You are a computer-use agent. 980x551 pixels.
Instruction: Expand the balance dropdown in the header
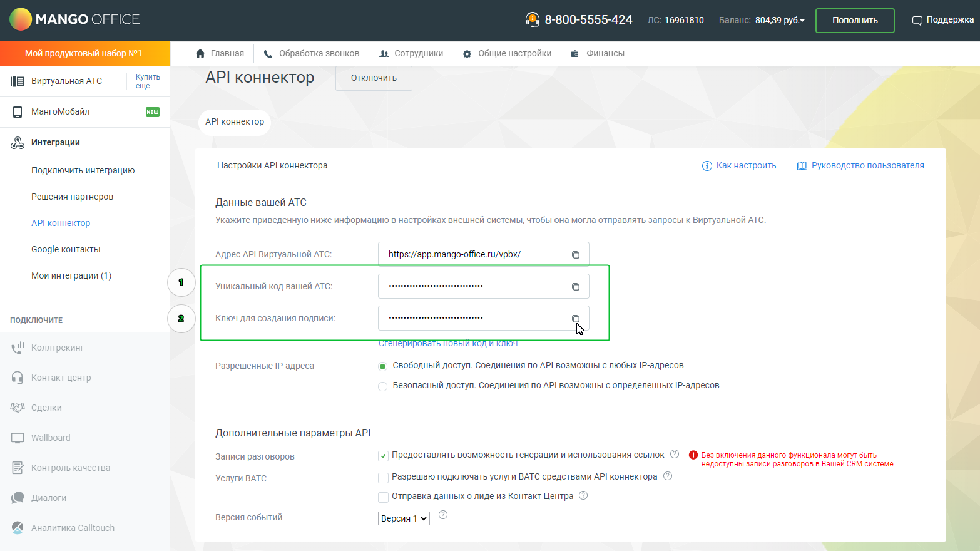point(780,20)
